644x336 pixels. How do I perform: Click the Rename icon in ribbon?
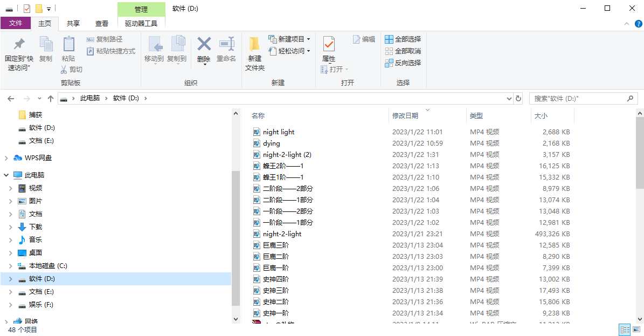pyautogui.click(x=226, y=45)
